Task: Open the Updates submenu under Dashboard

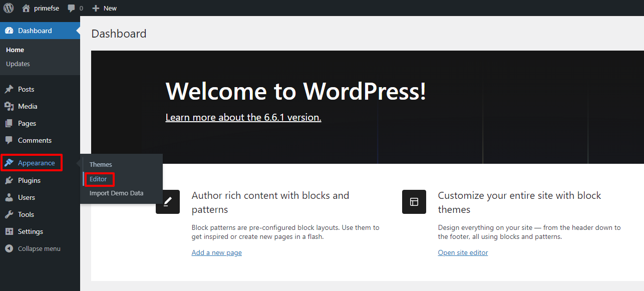Action: pyautogui.click(x=18, y=64)
